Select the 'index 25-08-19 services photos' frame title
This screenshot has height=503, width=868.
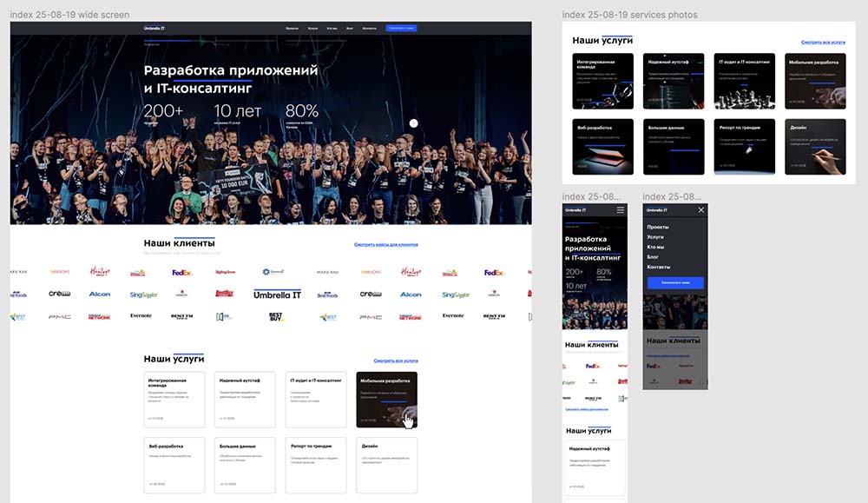[x=629, y=15]
